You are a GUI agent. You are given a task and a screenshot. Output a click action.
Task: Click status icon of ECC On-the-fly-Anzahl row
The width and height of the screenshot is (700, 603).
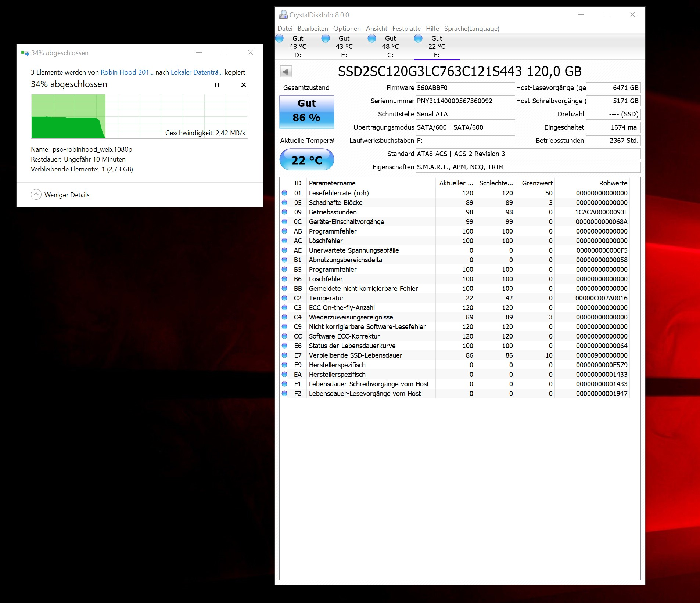pos(284,307)
